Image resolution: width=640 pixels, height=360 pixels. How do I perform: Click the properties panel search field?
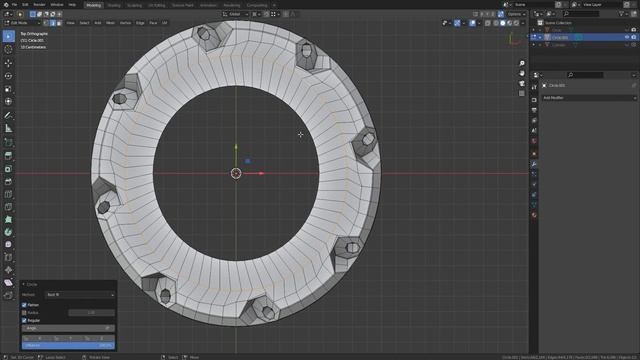pos(585,75)
